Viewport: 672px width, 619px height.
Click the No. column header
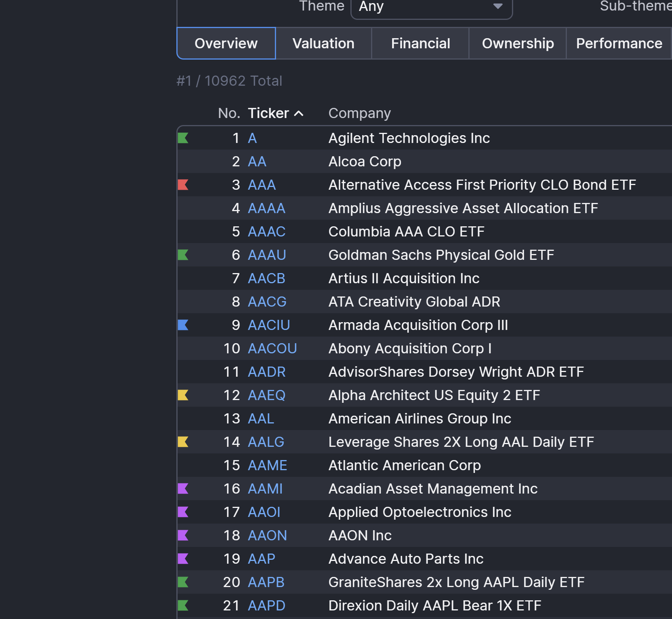coord(229,113)
